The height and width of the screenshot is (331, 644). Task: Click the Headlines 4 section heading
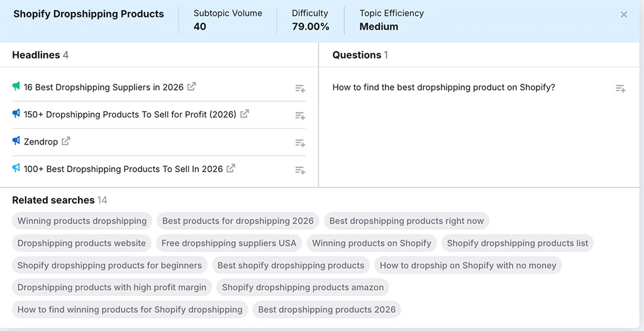click(40, 55)
